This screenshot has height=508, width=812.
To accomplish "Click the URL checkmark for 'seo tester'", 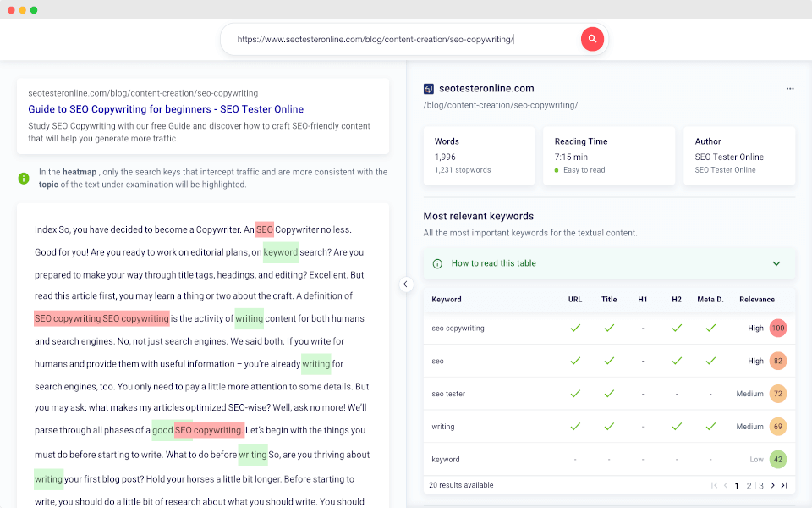I will 575,394.
